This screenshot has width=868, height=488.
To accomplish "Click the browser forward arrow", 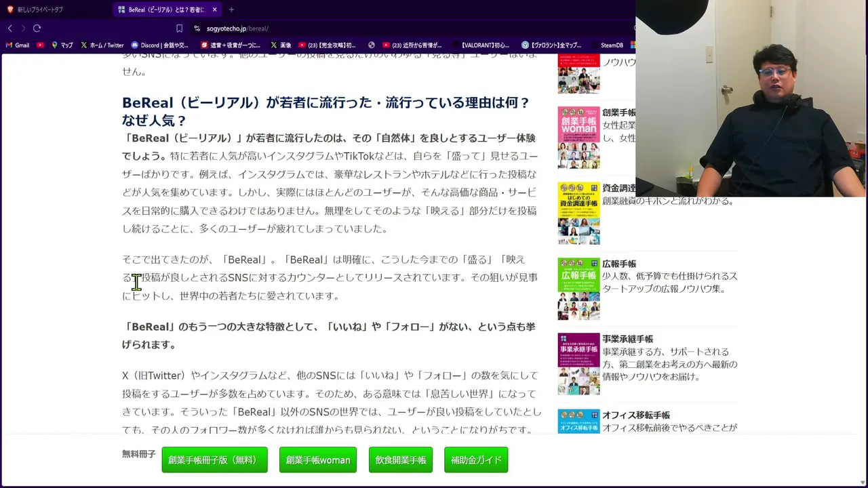I will 23,28.
